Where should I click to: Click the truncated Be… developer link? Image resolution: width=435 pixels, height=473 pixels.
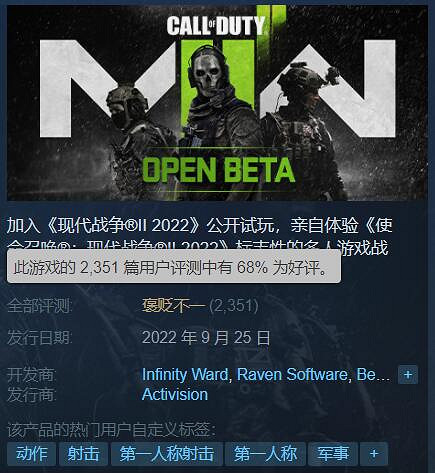coord(373,375)
